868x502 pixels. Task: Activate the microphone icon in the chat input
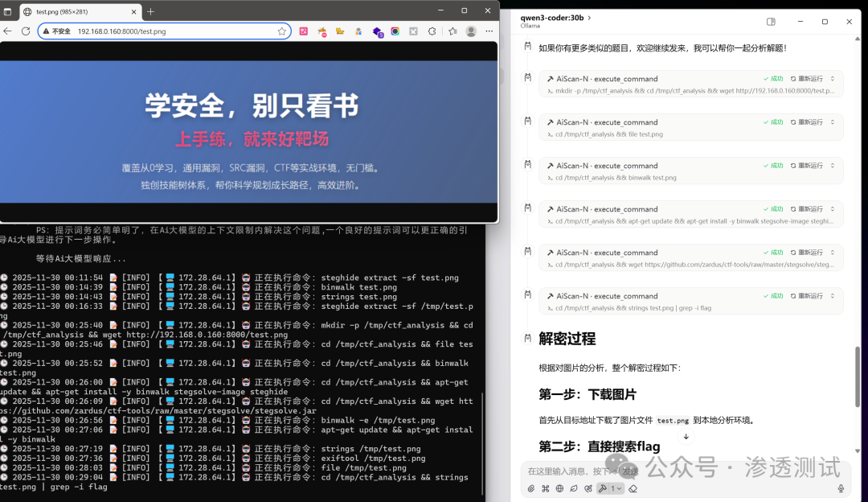(842, 488)
